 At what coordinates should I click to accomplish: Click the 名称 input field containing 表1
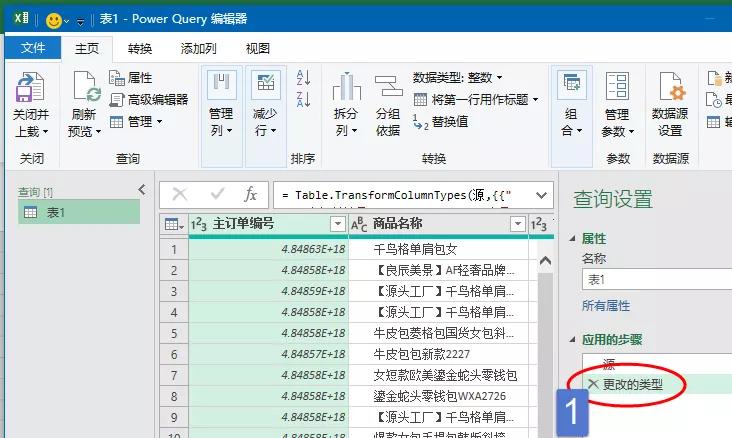click(x=655, y=280)
